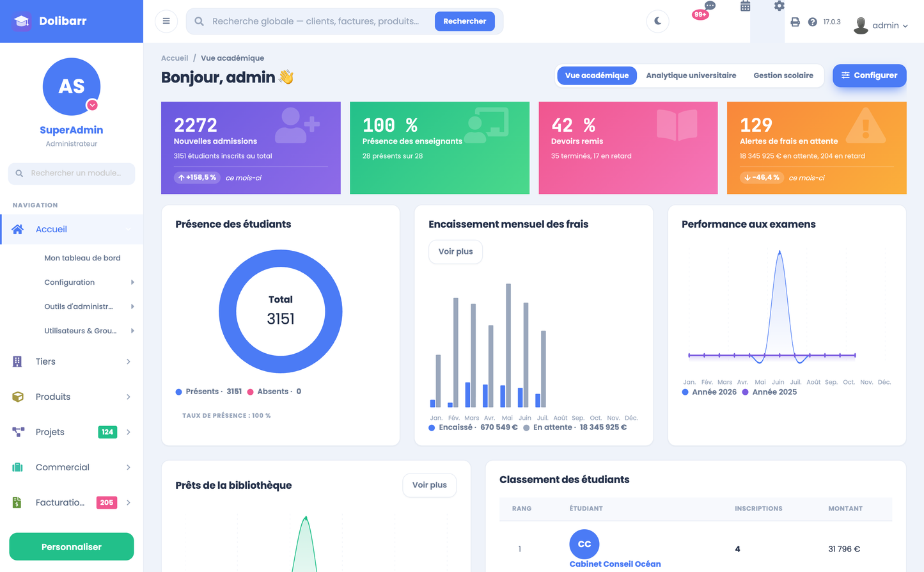Toggle the Année 2026 legend dot

[x=685, y=392]
